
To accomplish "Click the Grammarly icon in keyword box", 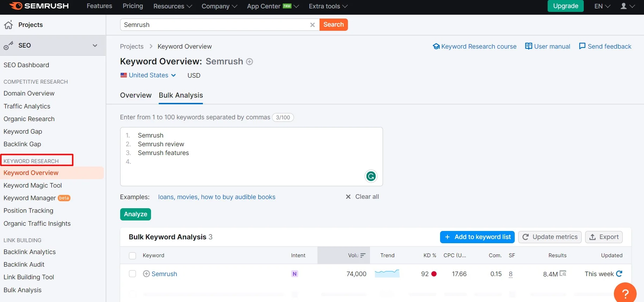I will click(x=371, y=176).
